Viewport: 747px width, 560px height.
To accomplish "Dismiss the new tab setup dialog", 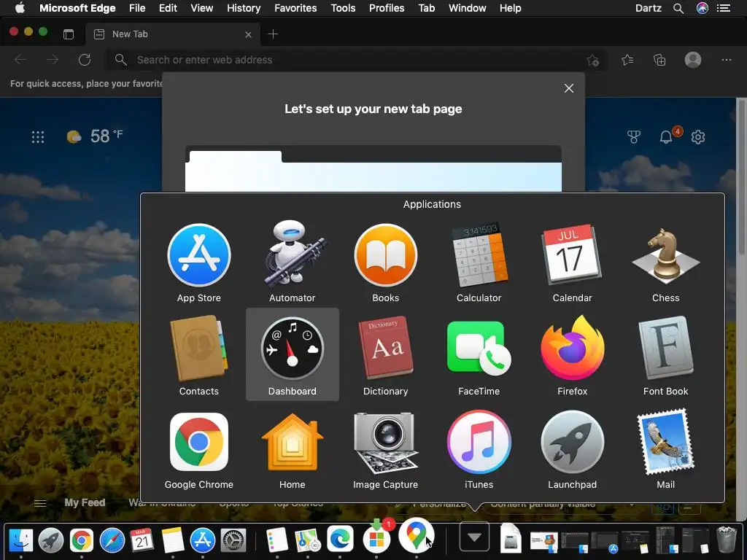I will click(x=569, y=88).
